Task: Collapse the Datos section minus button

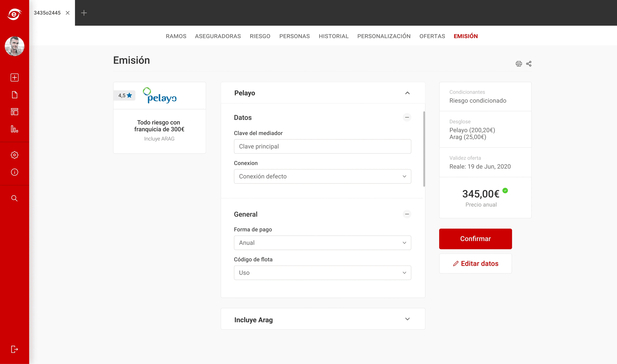Action: pyautogui.click(x=407, y=117)
